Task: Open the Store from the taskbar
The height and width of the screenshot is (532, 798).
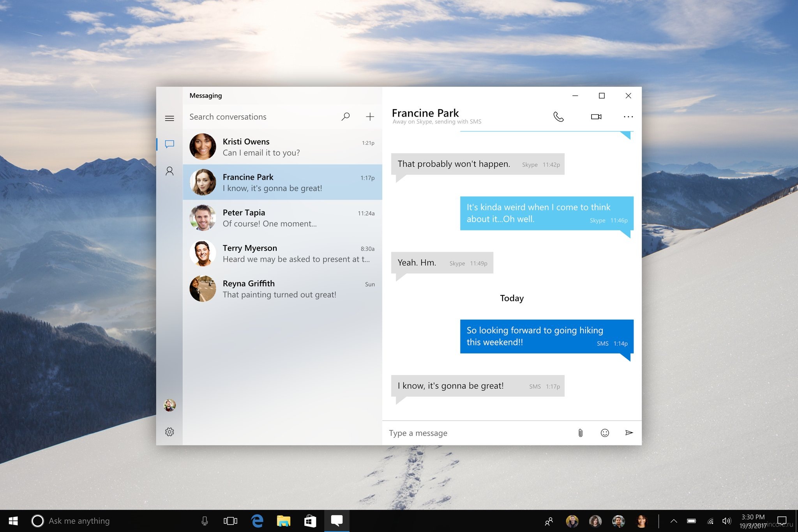Action: (x=310, y=521)
